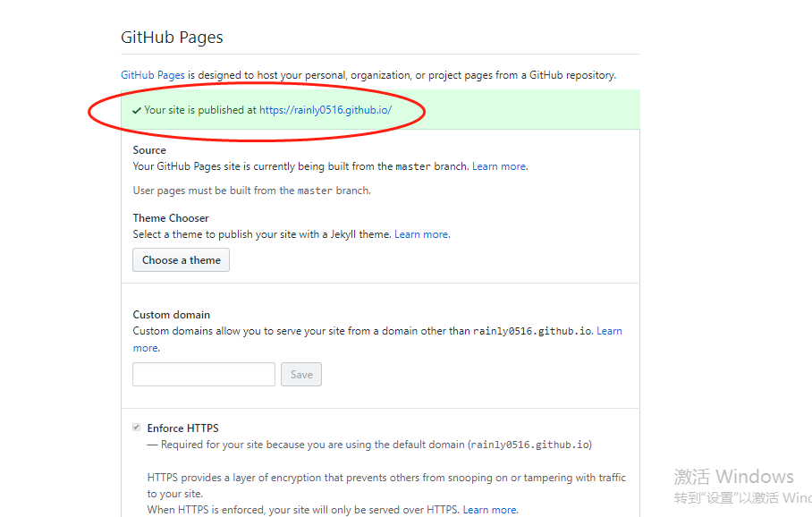Click the GitHub Pages section heading

(x=172, y=37)
